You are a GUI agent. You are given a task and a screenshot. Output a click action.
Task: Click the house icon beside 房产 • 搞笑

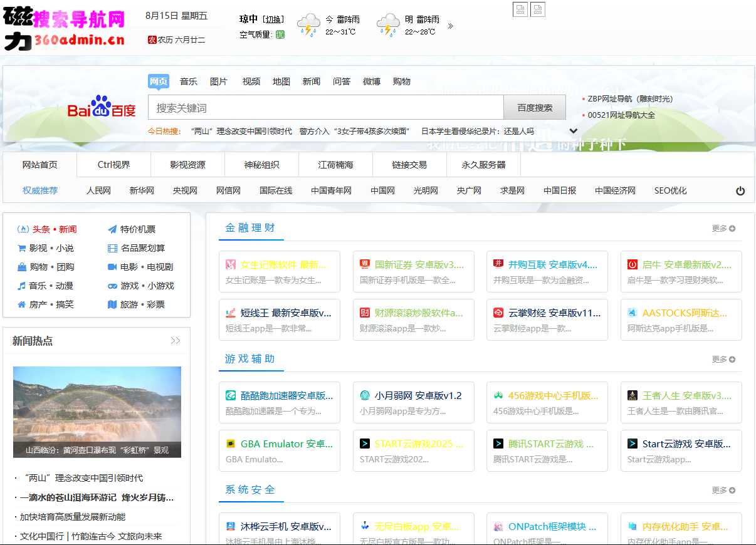pyautogui.click(x=23, y=304)
